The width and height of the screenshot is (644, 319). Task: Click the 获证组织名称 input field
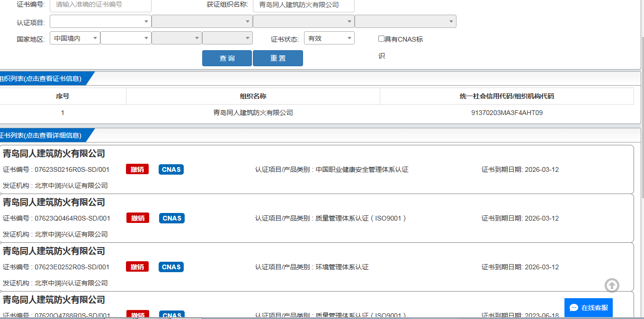click(x=304, y=5)
